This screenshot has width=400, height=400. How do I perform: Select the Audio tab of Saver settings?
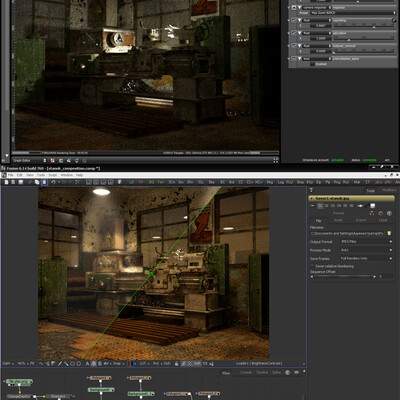[338, 220]
